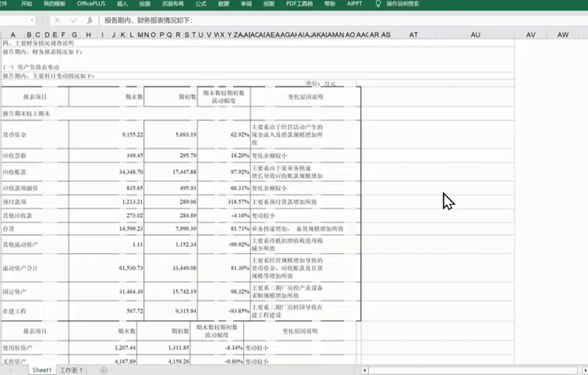Click the horizontal scrollbar left arrow
Image resolution: width=588 pixels, height=375 pixels.
364,370
